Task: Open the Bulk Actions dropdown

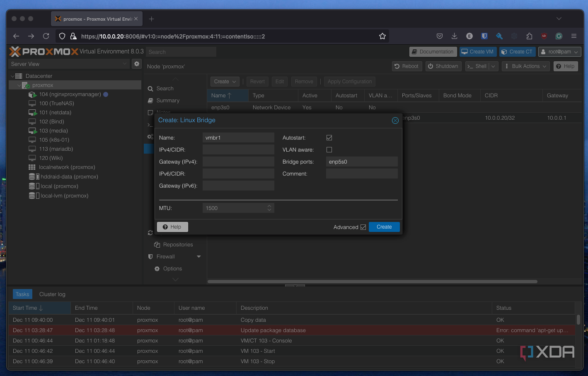Action: tap(526, 66)
